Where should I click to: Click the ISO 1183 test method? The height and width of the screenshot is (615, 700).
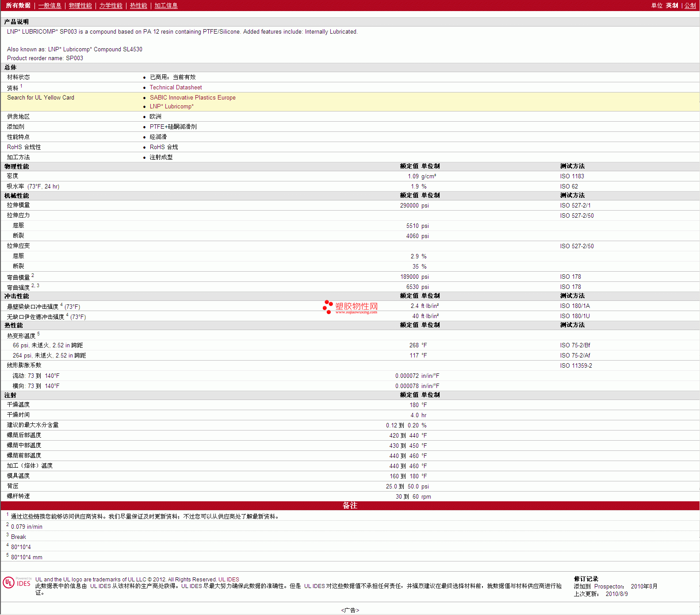[x=572, y=177]
